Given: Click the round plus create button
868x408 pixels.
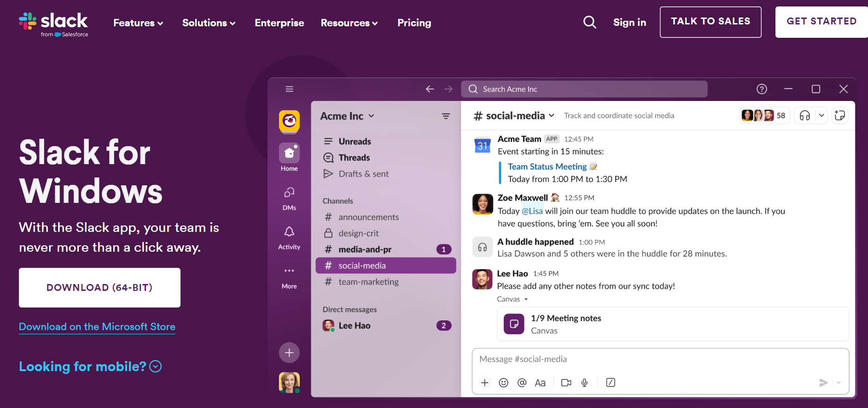Looking at the screenshot, I should pyautogui.click(x=289, y=353).
